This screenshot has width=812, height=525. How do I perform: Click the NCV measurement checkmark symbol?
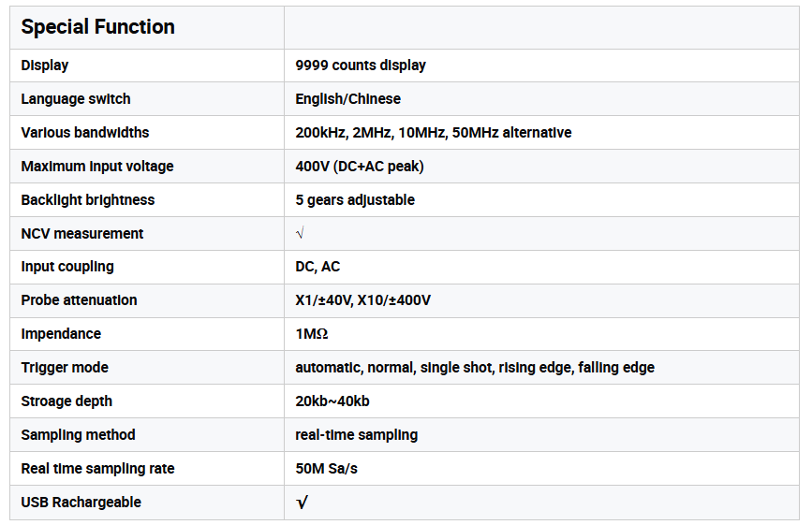300,233
